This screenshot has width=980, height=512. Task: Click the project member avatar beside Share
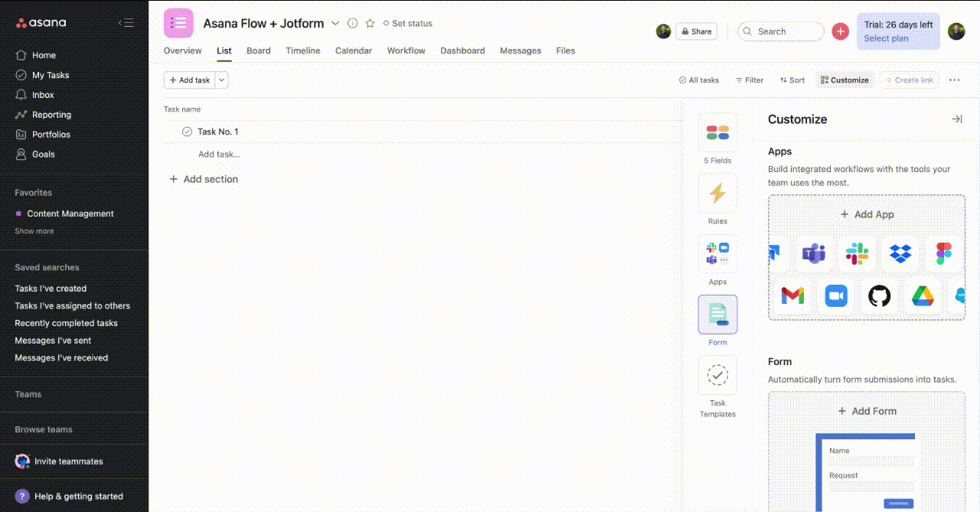click(x=663, y=31)
